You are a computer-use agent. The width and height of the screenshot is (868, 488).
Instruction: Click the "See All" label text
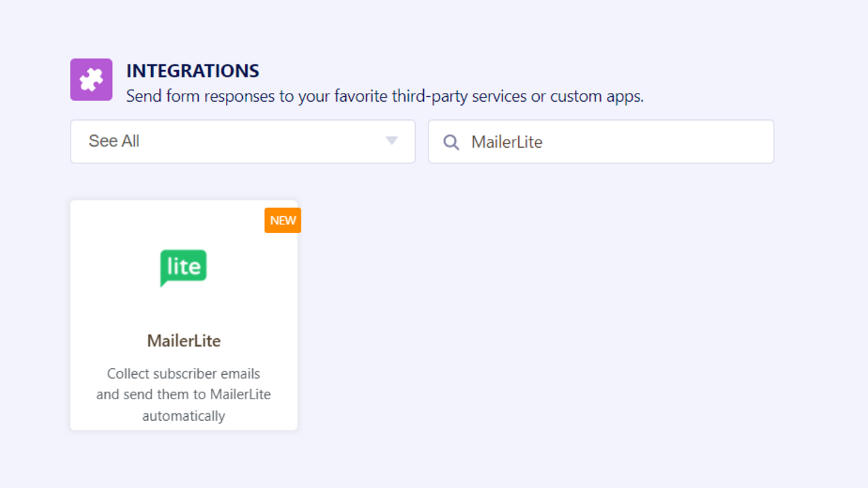pos(114,141)
